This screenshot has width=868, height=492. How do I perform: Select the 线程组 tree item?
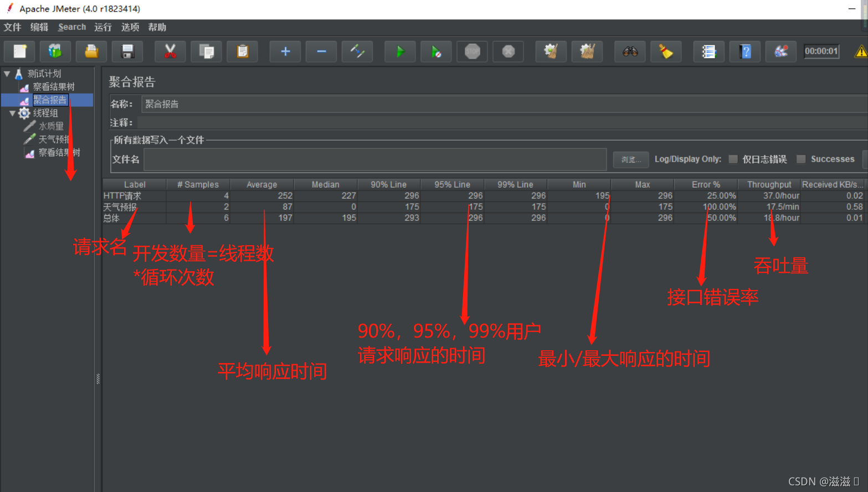click(45, 113)
